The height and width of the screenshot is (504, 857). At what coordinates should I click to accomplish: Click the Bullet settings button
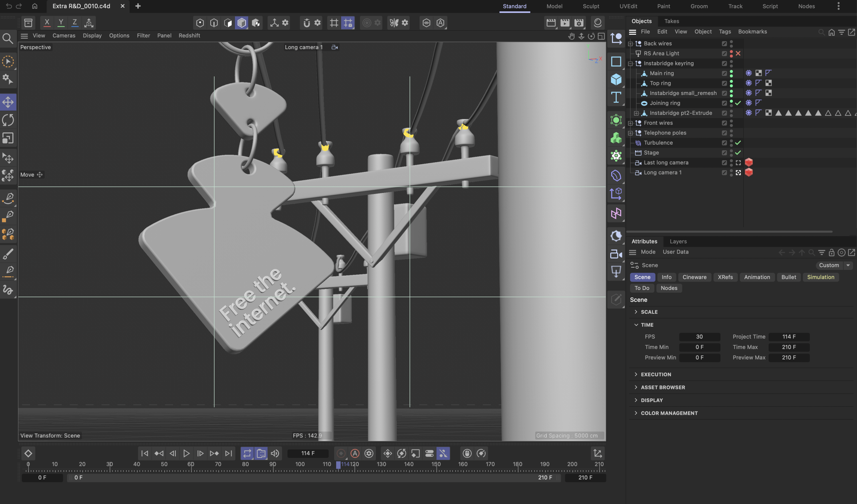(x=788, y=277)
